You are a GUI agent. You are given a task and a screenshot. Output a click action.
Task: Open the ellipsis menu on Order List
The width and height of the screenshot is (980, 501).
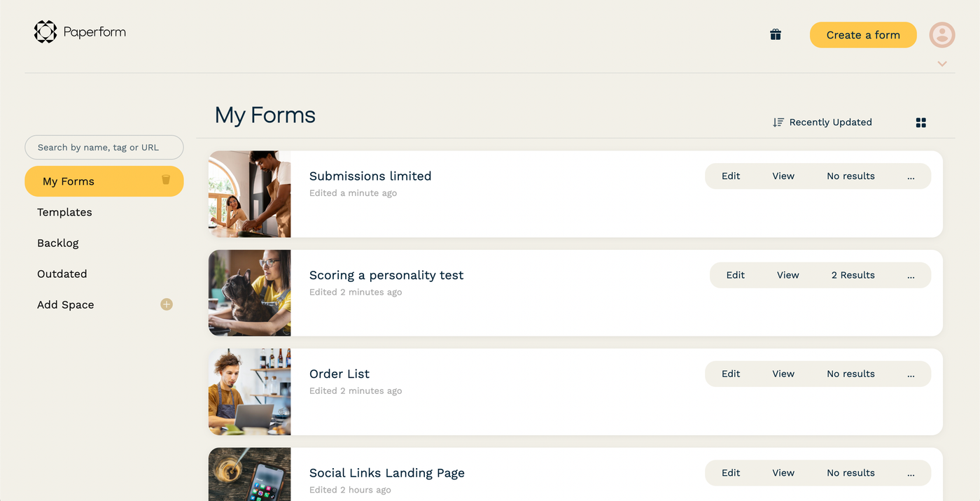pos(911,374)
